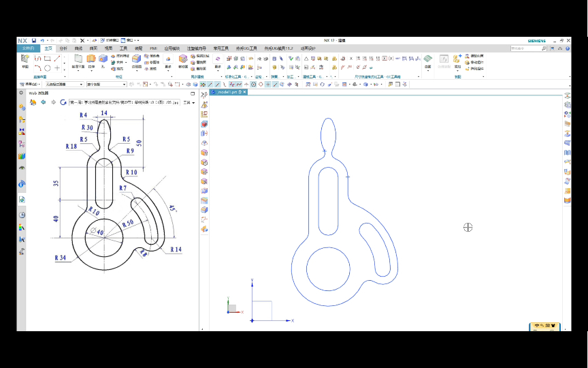This screenshot has height=368, width=588.
Task: Click the web browser Home icon
Action: (x=33, y=102)
